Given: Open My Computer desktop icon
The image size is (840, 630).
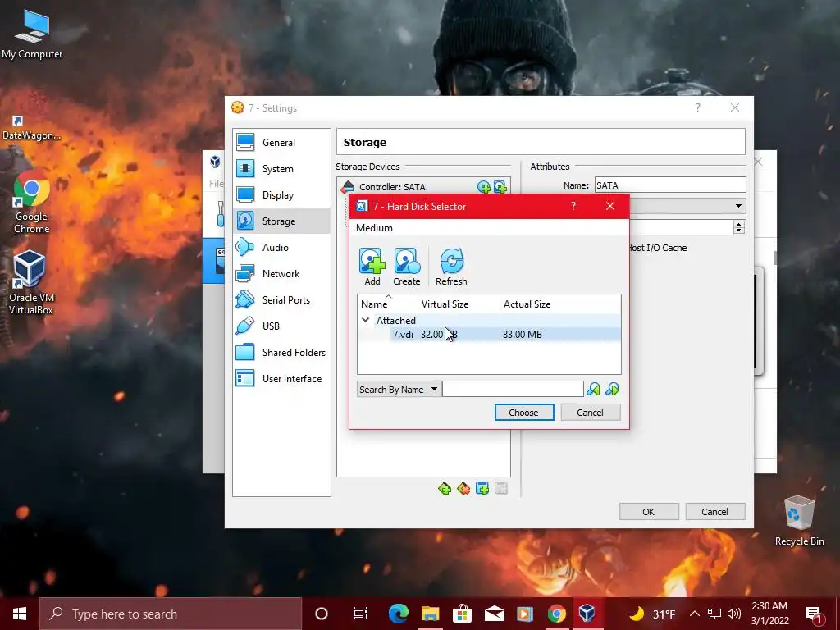Looking at the screenshot, I should point(32,34).
